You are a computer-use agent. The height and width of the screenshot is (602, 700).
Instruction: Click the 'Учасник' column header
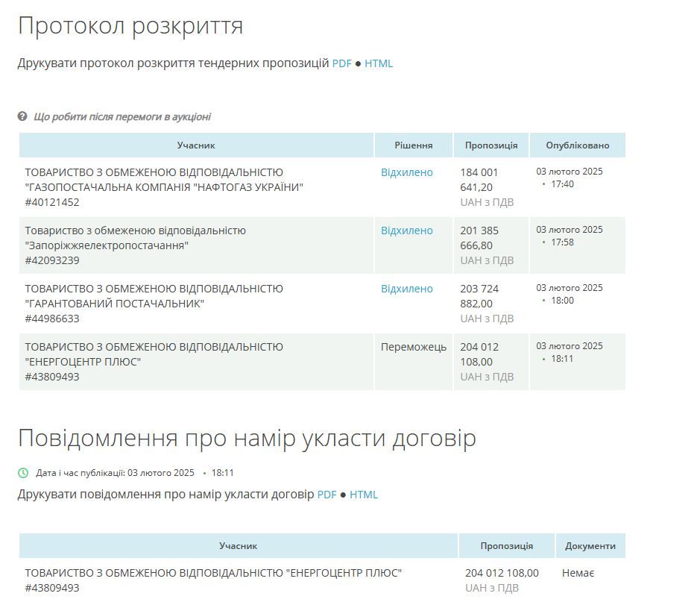195,145
